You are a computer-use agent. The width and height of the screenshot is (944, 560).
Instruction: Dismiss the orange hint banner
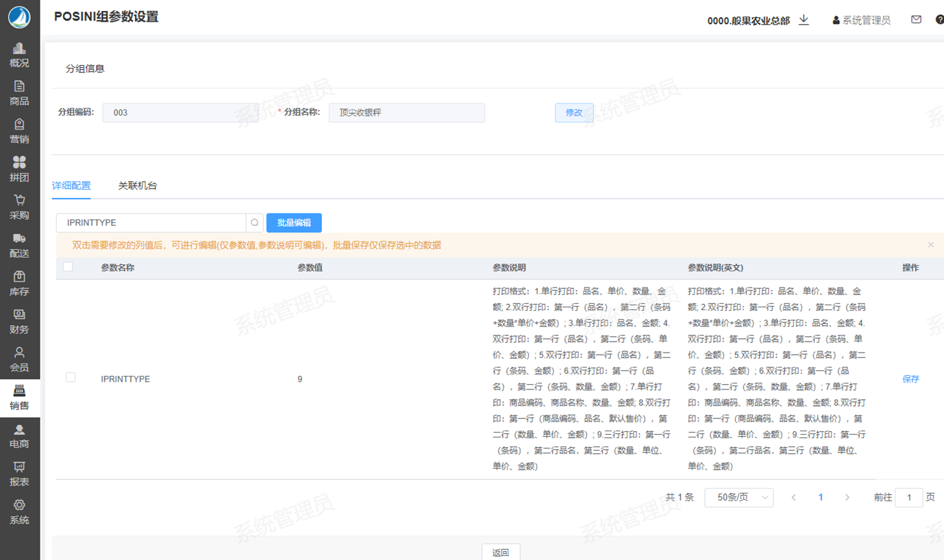click(930, 245)
